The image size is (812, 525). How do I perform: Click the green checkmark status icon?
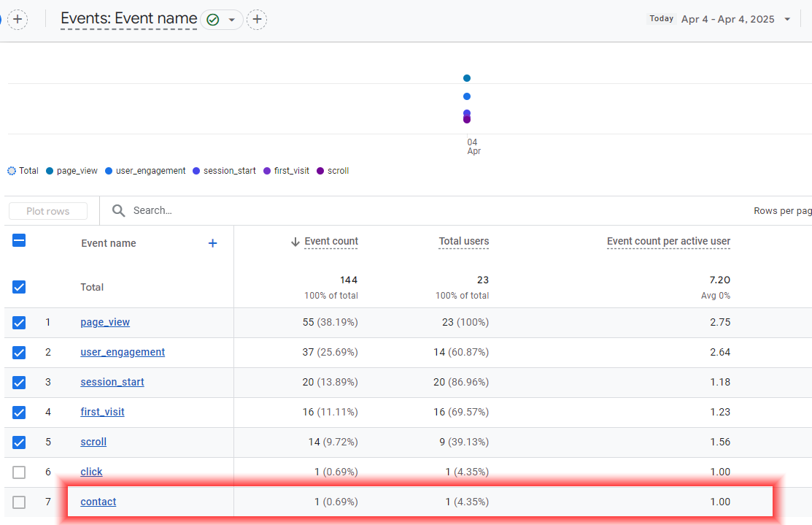(213, 20)
